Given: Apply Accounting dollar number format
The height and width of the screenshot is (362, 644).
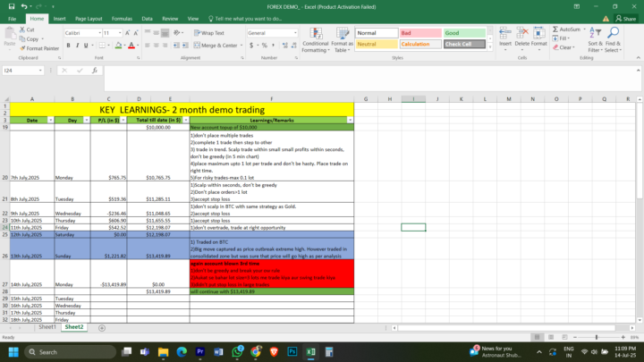Looking at the screenshot, I should (x=251, y=46).
